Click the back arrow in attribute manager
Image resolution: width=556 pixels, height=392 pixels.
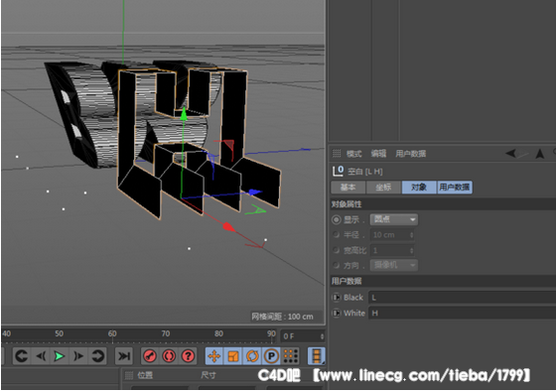[x=511, y=154]
